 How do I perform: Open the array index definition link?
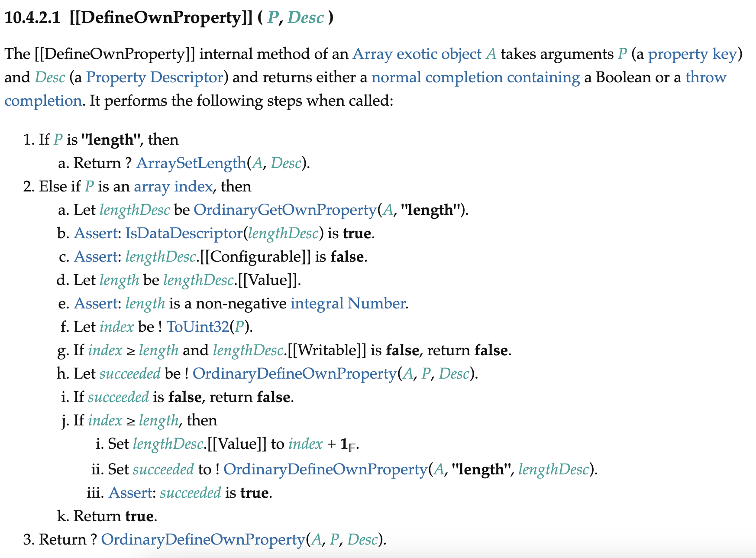(x=173, y=187)
